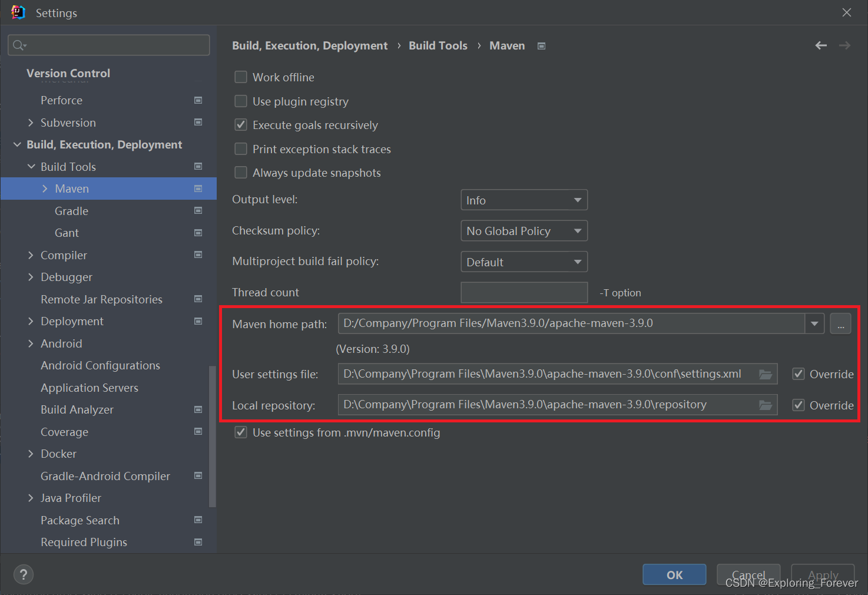Click the project-level icon next to Coverage

click(198, 431)
